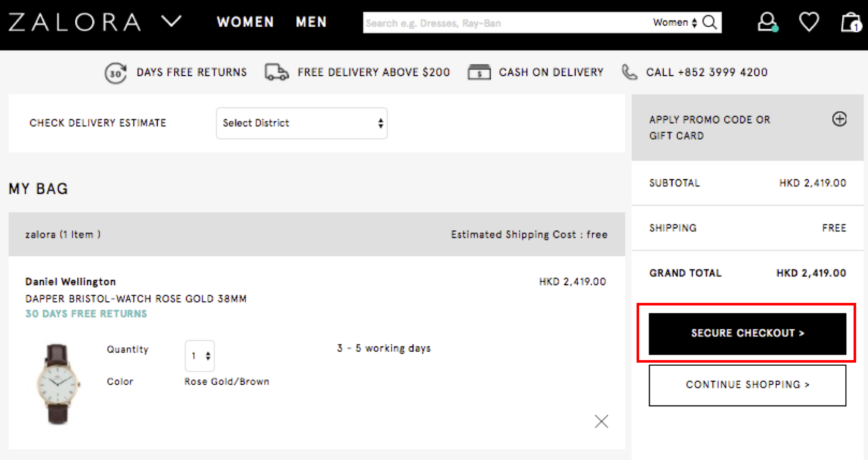The width and height of the screenshot is (868, 460).
Task: Click the 30 days returns circle icon
Action: click(115, 73)
